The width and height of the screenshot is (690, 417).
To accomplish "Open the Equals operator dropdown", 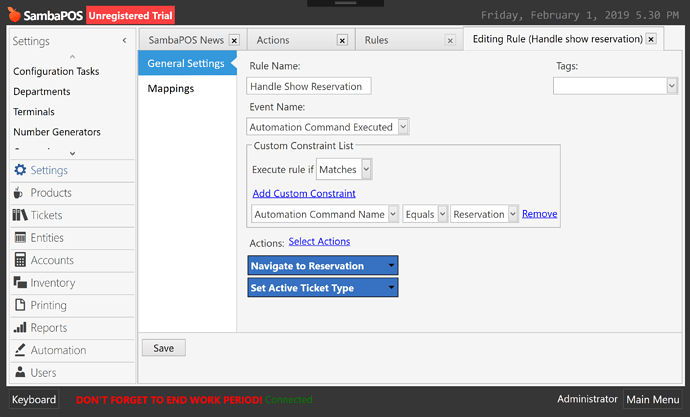I will click(443, 214).
